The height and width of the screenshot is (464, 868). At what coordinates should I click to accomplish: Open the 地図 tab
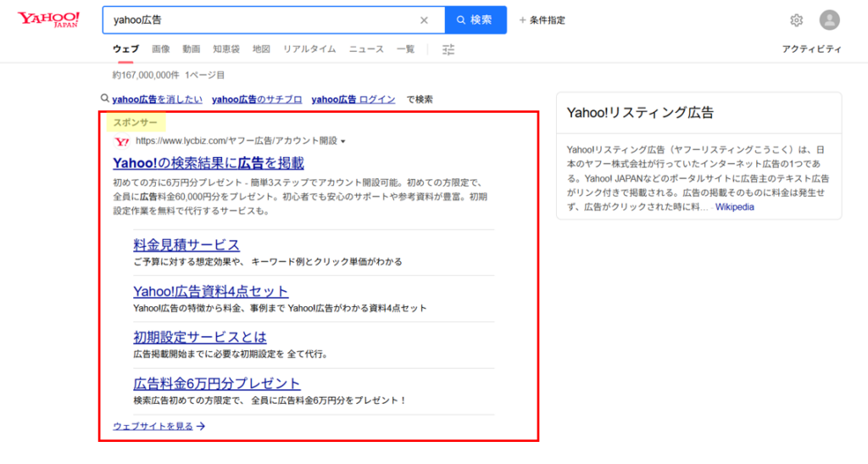coord(261,48)
